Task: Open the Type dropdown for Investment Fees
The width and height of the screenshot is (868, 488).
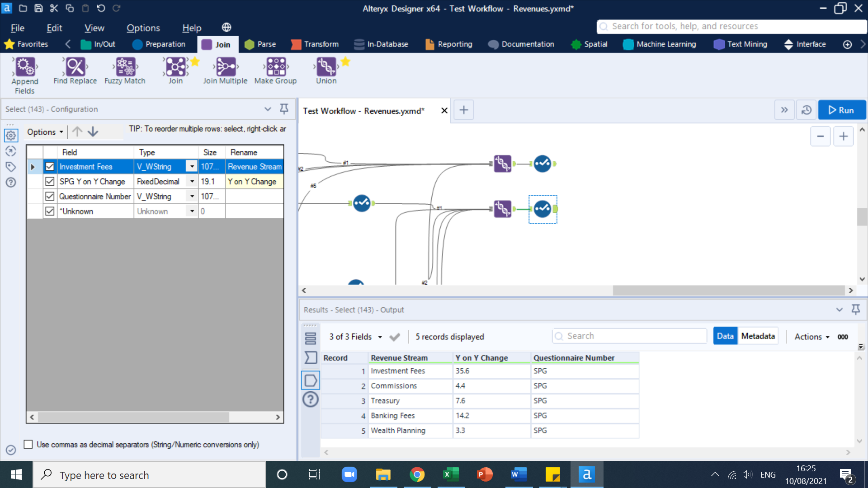Action: (x=191, y=166)
